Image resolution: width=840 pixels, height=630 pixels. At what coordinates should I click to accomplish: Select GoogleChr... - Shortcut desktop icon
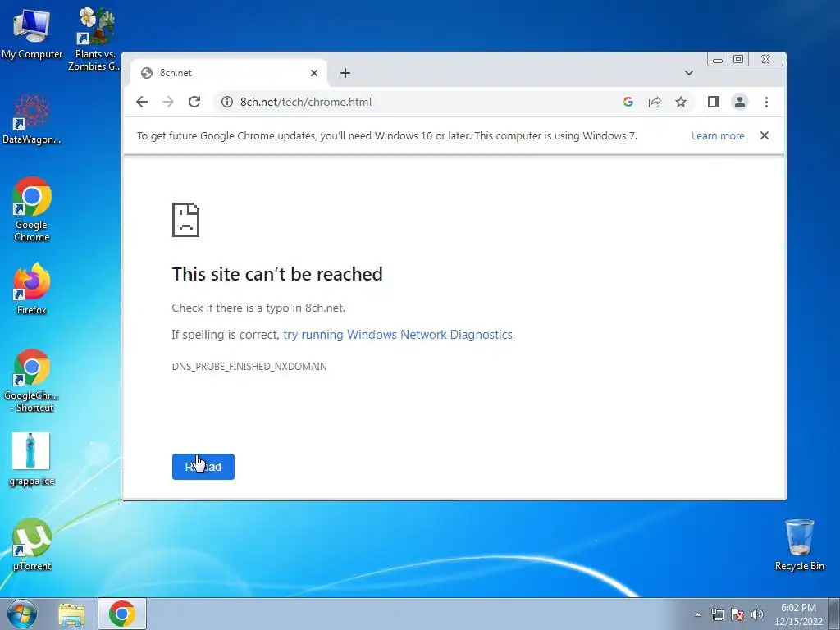coord(32,381)
